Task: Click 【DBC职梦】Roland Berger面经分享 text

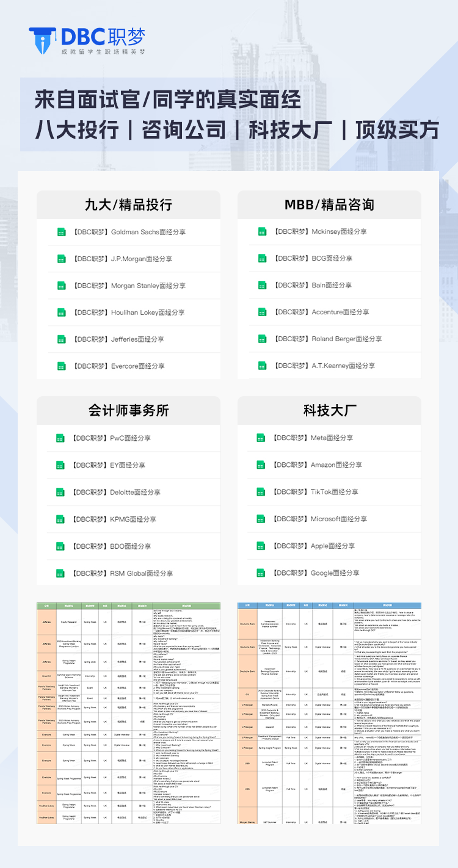Action: tap(327, 339)
